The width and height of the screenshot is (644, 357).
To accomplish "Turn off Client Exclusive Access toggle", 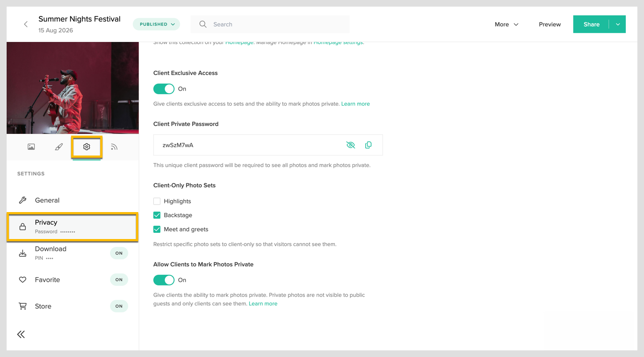I will 164,89.
